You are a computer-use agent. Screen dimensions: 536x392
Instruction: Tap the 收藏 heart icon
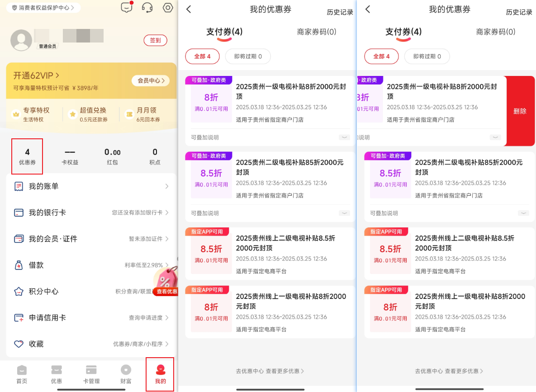pos(19,344)
